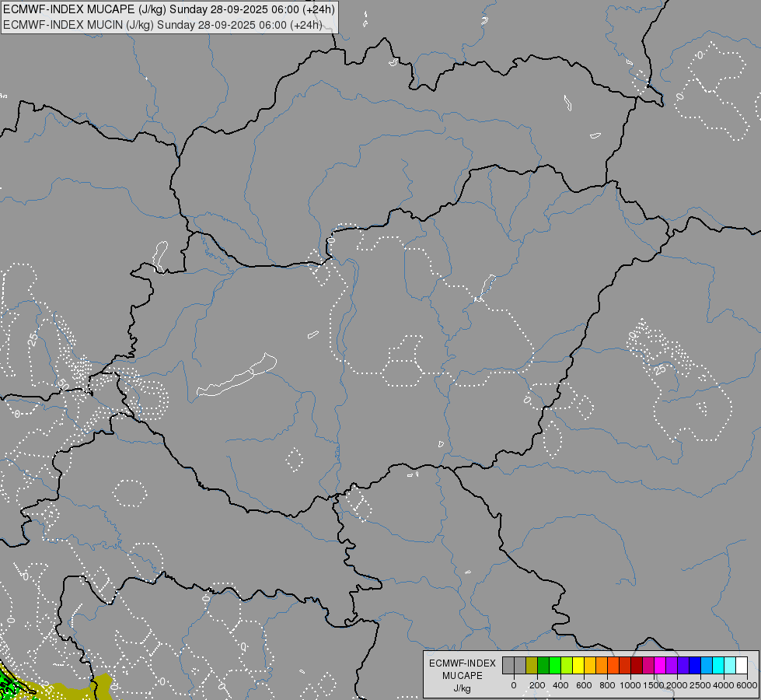Image resolution: width=761 pixels, height=700 pixels.
Task: Select the magenta swatch in the legend
Action: point(661,665)
